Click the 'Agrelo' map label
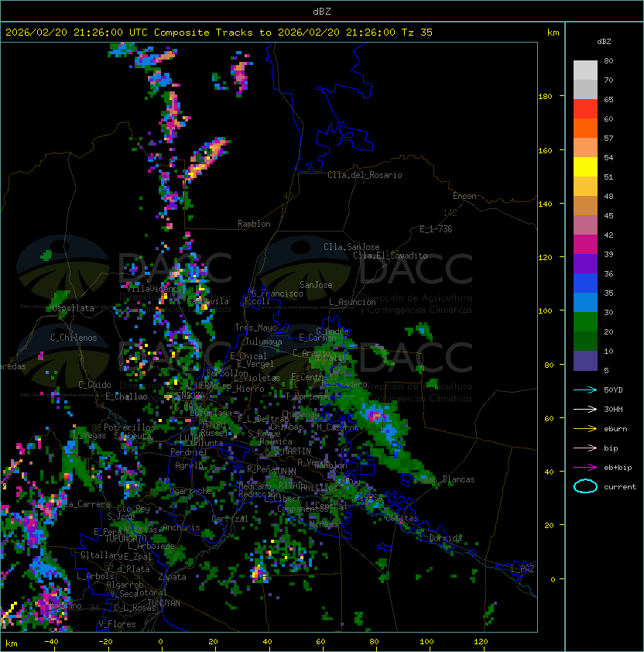 (x=189, y=465)
